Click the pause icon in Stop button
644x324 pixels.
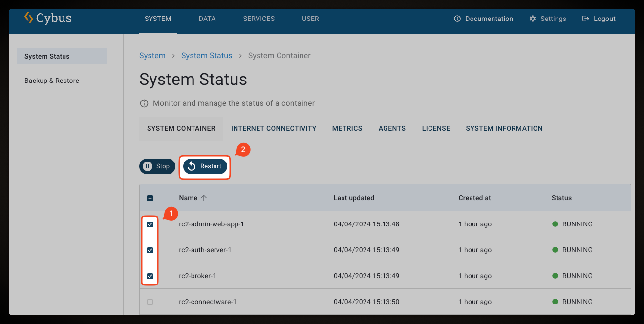tap(148, 166)
